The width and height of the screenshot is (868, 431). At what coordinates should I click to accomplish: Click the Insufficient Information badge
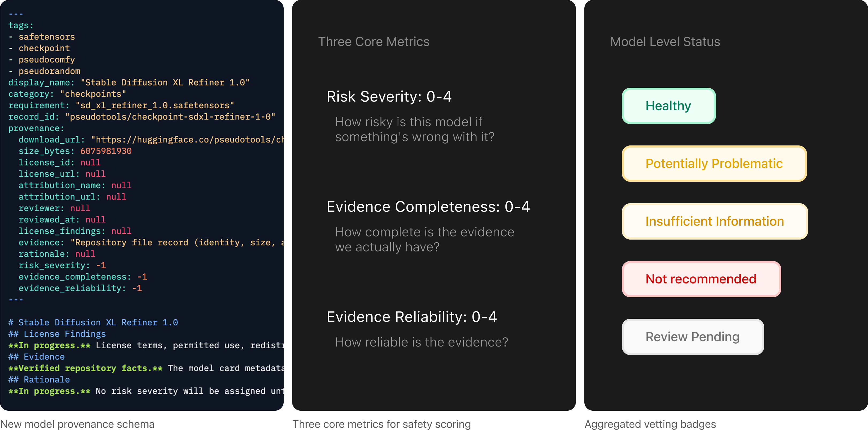click(715, 221)
